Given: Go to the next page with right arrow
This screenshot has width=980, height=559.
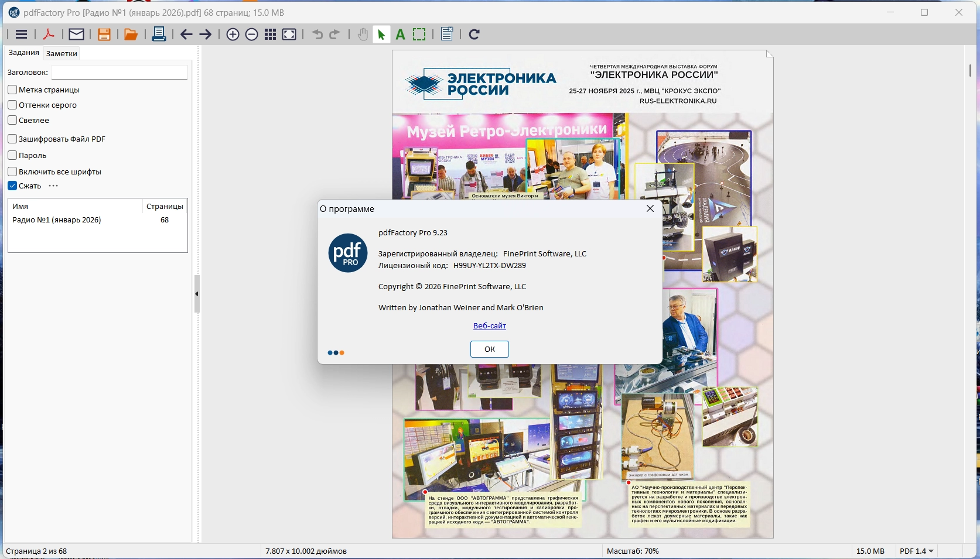Looking at the screenshot, I should click(x=206, y=35).
